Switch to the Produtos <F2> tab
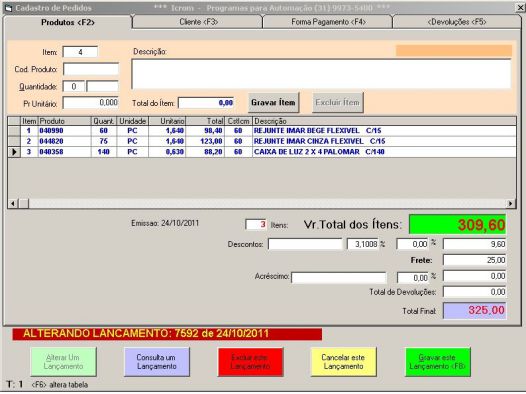Screen dimensions: 526x394 click(x=68, y=22)
